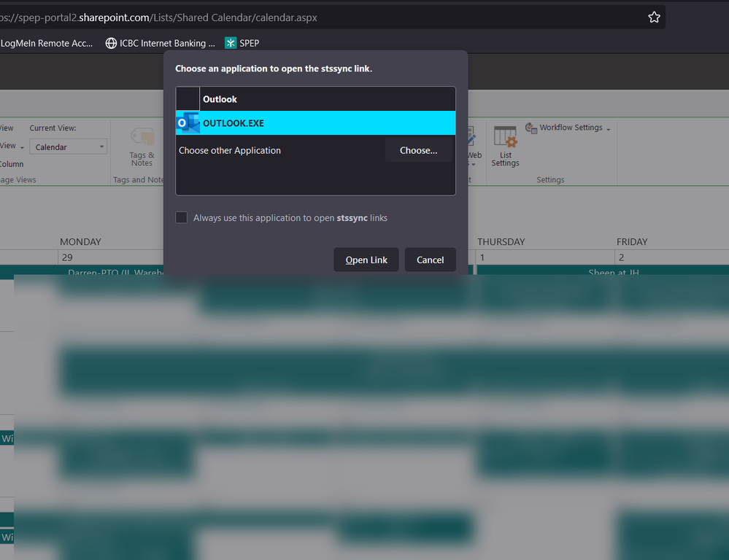This screenshot has width=729, height=560.
Task: Open the Current View Calendar dropdown
Action: tap(69, 147)
